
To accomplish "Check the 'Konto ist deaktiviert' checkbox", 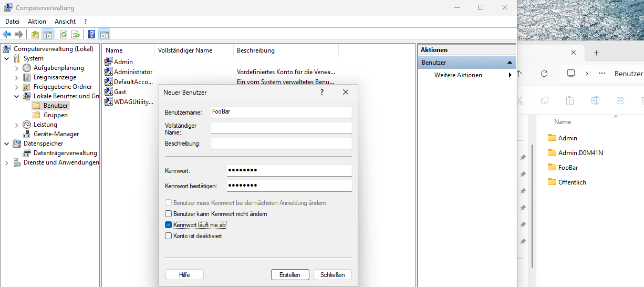I will point(169,236).
